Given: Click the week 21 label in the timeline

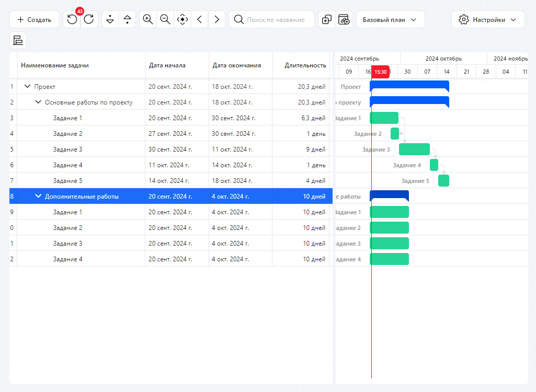Looking at the screenshot, I should pyautogui.click(x=466, y=72).
